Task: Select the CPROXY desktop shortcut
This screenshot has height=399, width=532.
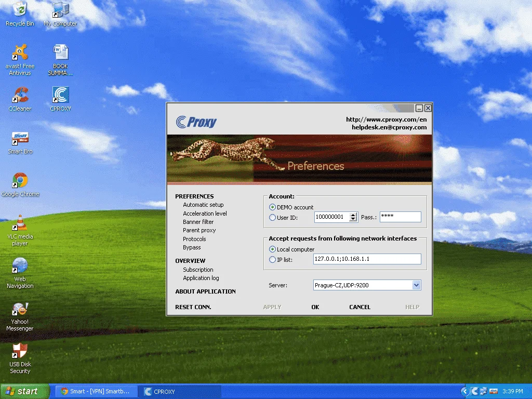Action: [x=60, y=99]
